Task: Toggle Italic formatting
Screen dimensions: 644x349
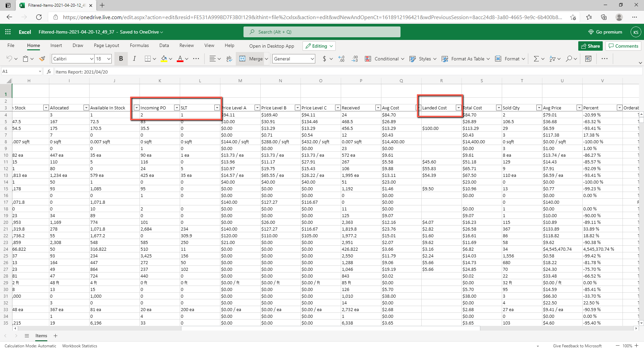Action: tap(134, 59)
